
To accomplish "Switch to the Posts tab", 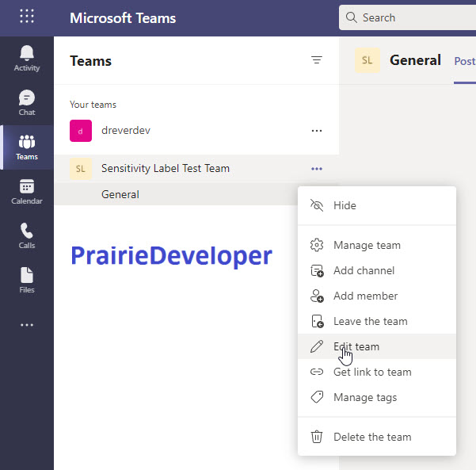I will pos(465,61).
